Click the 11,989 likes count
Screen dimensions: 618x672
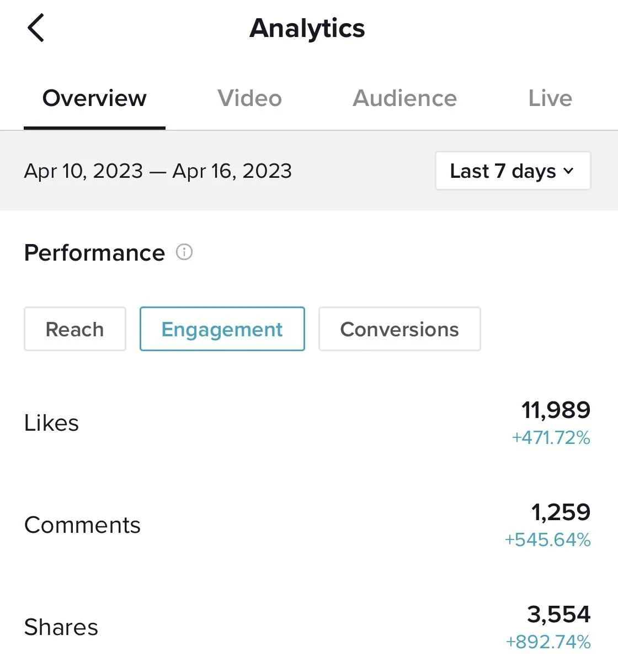[556, 410]
